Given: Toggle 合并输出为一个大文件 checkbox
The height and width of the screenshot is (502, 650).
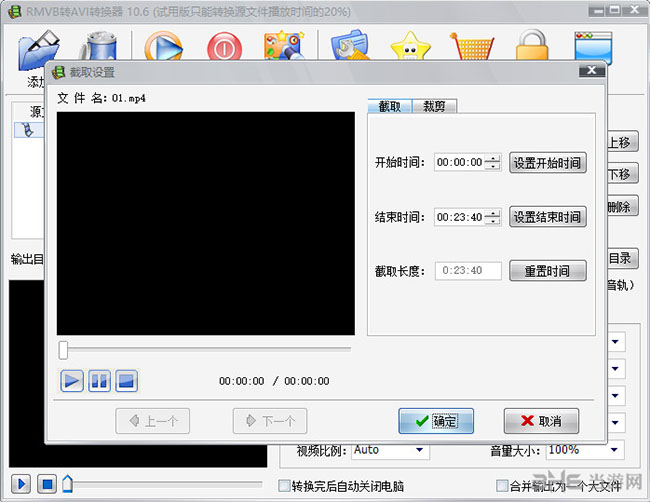Looking at the screenshot, I should (x=502, y=486).
